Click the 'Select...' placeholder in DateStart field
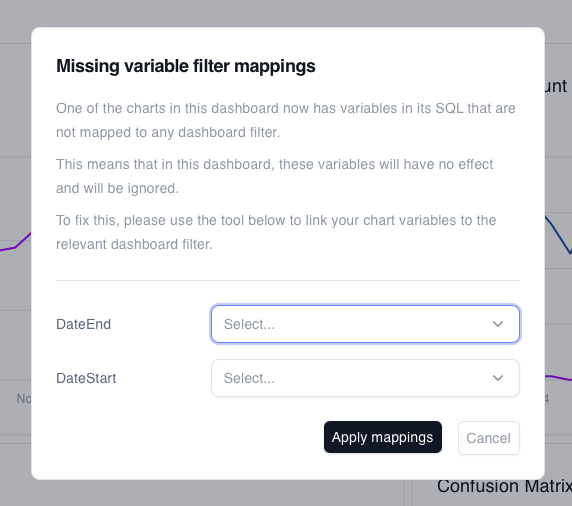The height and width of the screenshot is (506, 572). click(249, 378)
